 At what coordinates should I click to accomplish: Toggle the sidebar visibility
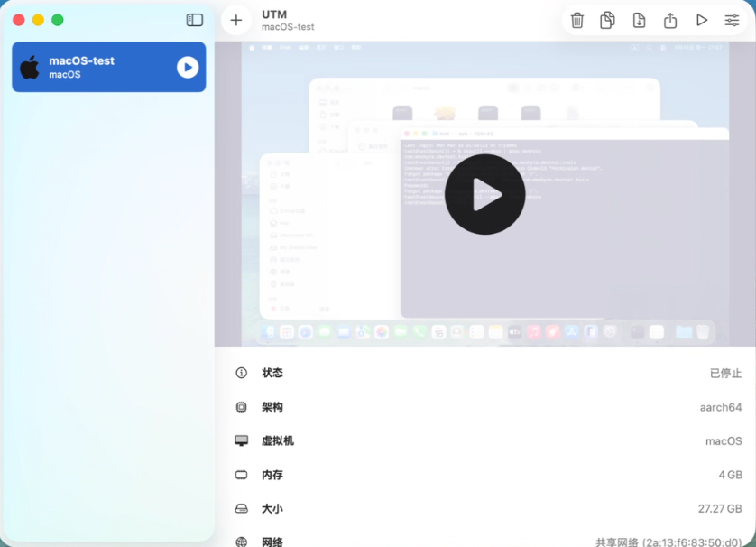(x=194, y=19)
